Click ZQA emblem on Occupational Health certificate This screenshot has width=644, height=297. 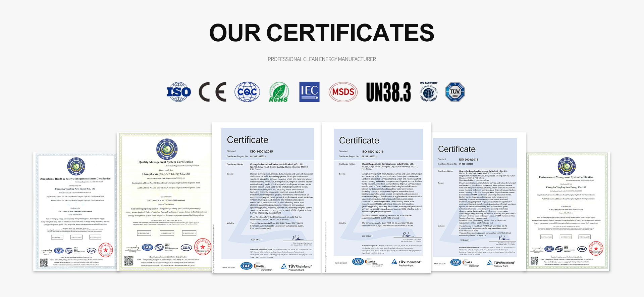(x=76, y=166)
